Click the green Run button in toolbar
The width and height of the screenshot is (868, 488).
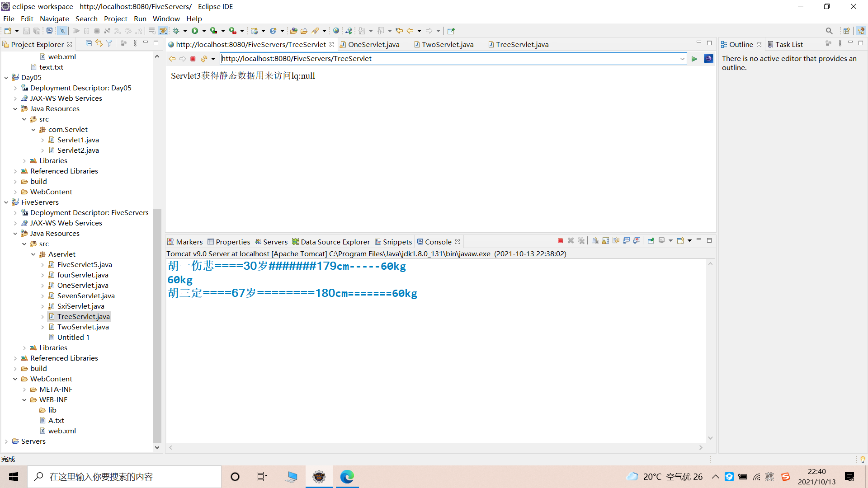point(195,31)
